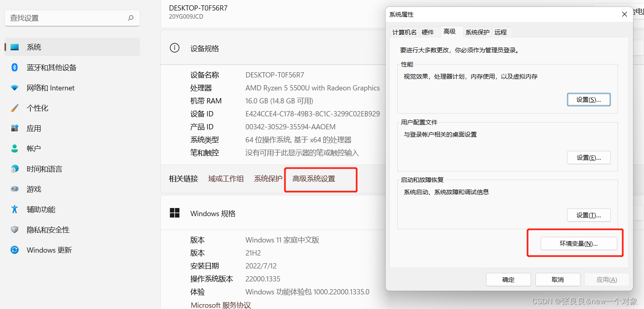Expand the 设备规格 section header

pos(273,48)
